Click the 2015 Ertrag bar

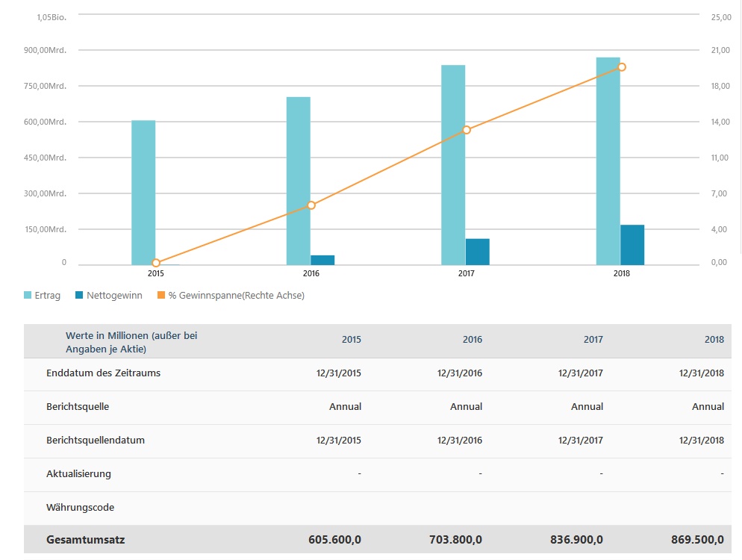point(143,192)
